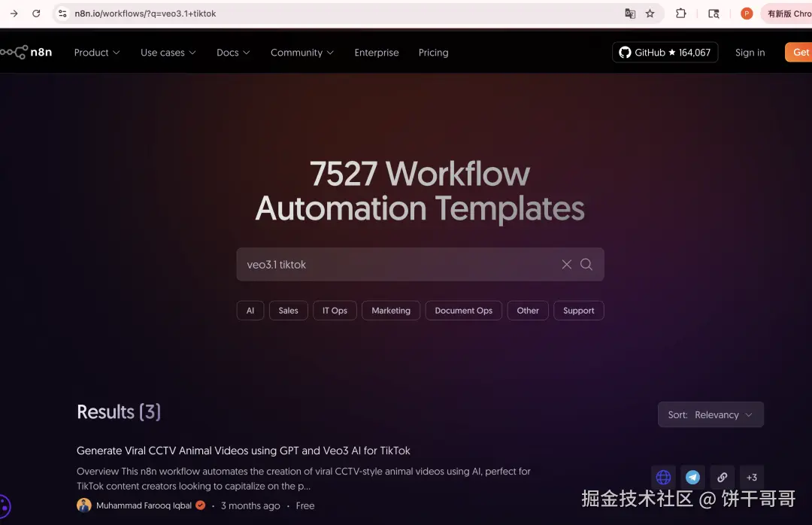Filter by the Sales category
The height and width of the screenshot is (525, 812).
click(x=289, y=311)
